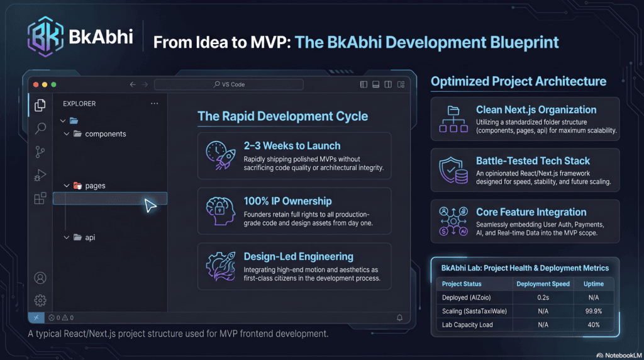644x360 pixels.
Task: Click the EXPLORER panel title
Action: pos(79,104)
